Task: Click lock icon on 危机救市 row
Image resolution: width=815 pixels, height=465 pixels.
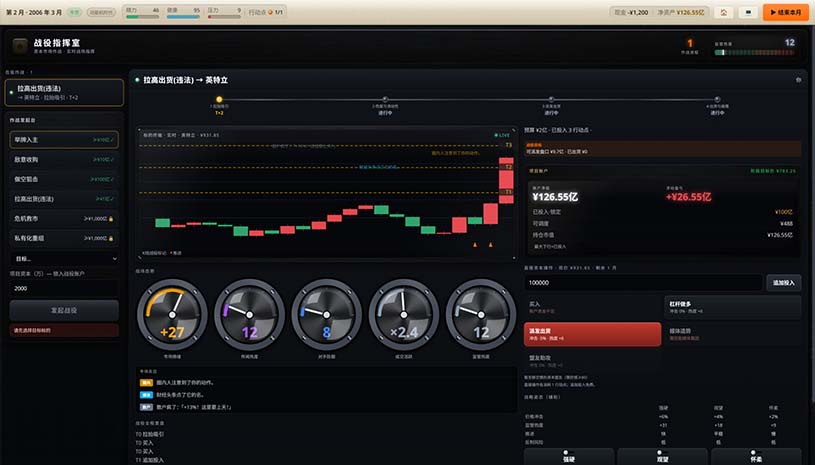Action: pyautogui.click(x=111, y=219)
